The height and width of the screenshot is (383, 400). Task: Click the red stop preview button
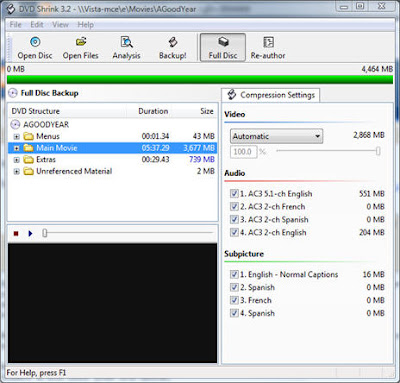[x=16, y=233]
